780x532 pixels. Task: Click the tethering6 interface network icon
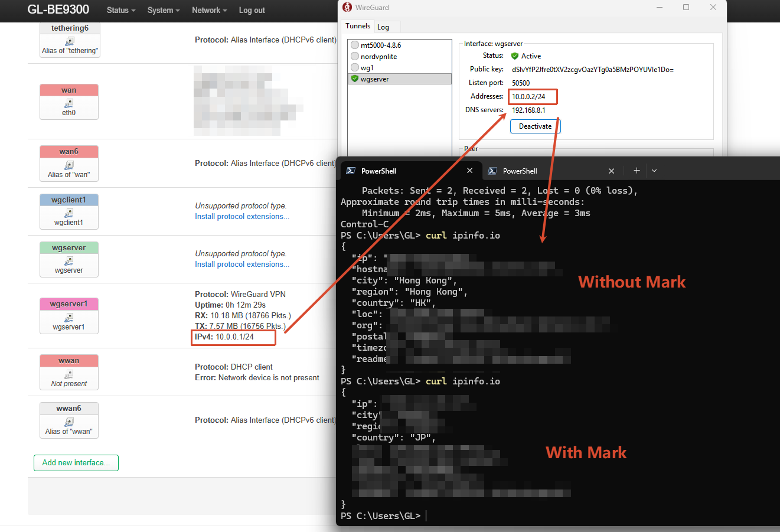click(x=70, y=41)
